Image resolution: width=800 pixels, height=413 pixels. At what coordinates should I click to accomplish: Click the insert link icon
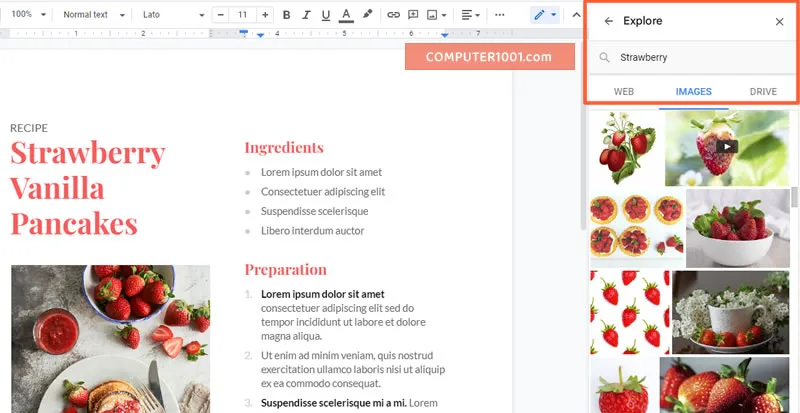[x=393, y=15]
